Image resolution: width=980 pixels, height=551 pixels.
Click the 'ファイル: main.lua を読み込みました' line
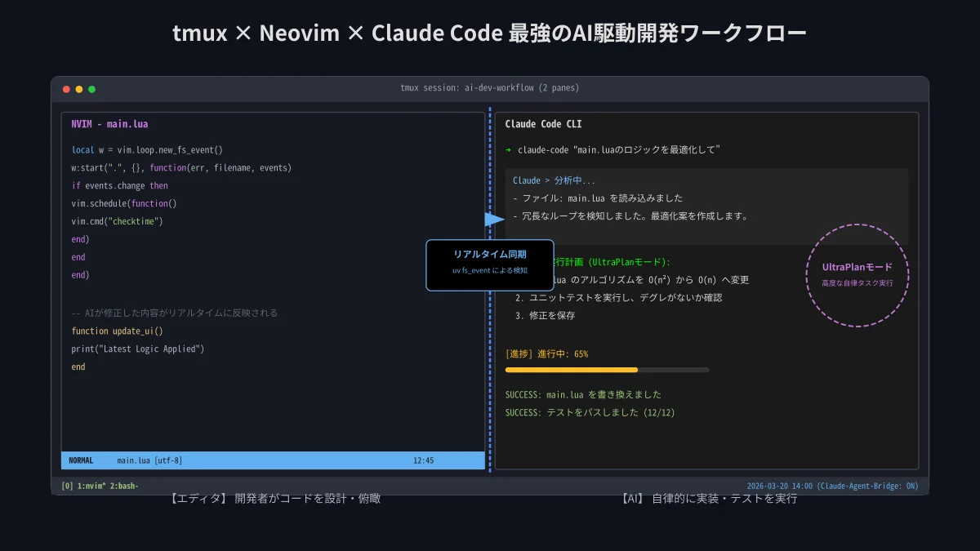[598, 198]
